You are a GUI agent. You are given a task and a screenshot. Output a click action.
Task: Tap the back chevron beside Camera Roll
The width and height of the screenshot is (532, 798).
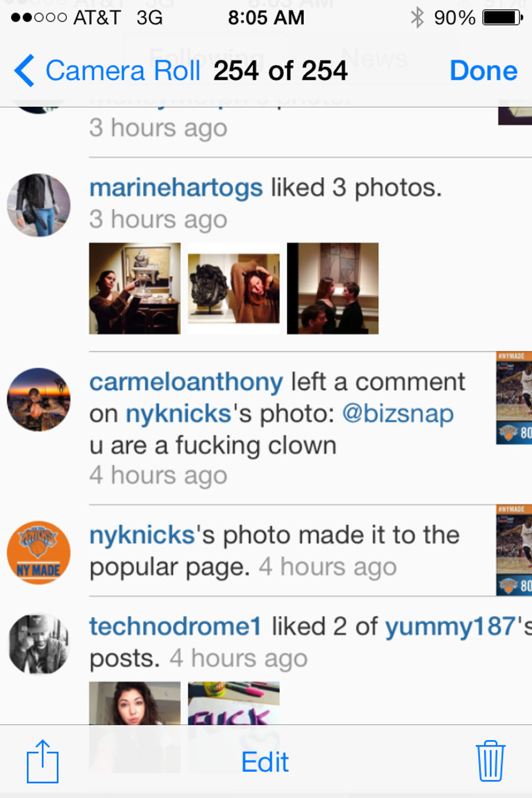point(24,71)
